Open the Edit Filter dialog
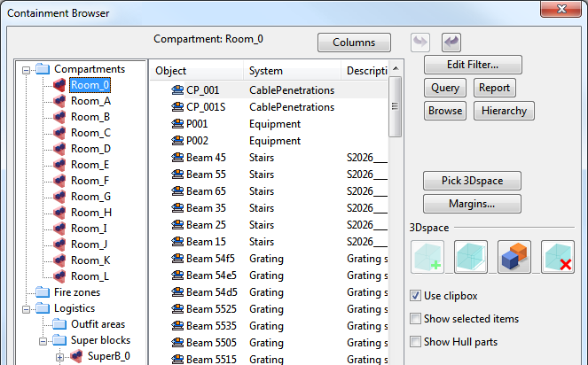The height and width of the screenshot is (365, 588). (x=472, y=65)
